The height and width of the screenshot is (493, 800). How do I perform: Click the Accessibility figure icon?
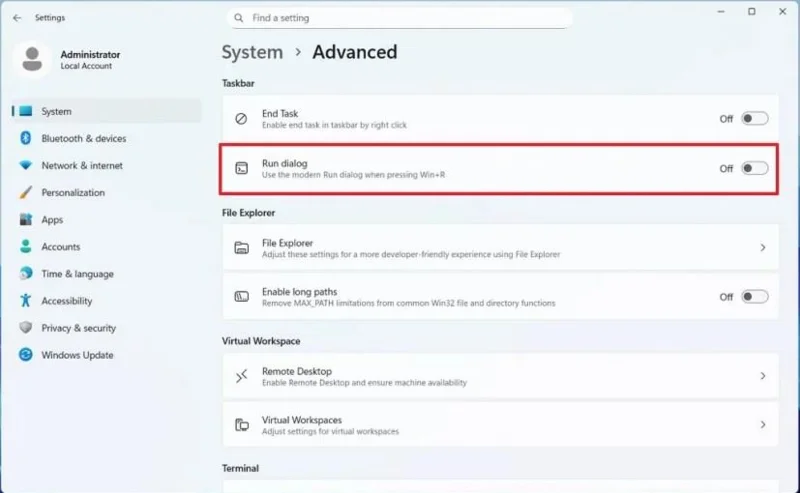(x=26, y=301)
